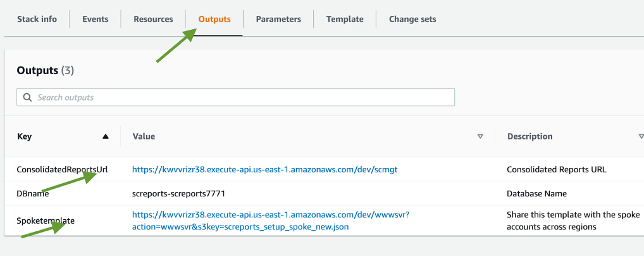Viewport: 644px width, 256px height.
Task: Switch to the Stack info tab
Action: (37, 19)
